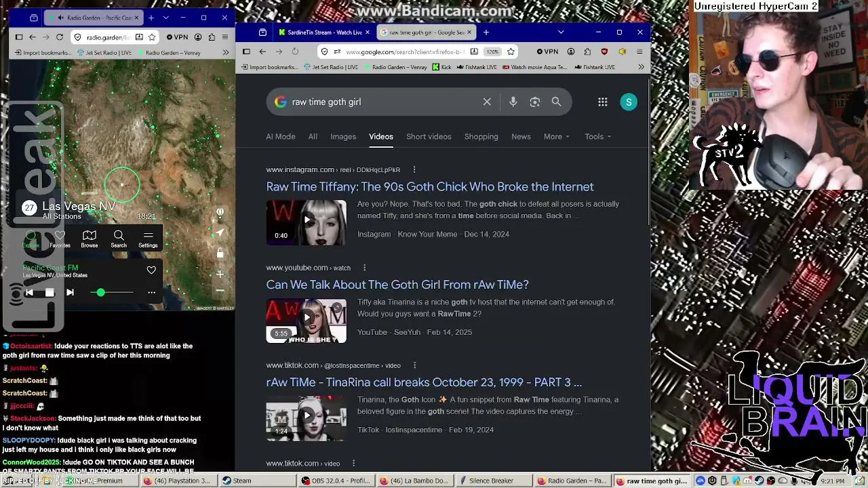Show more bookmarks in Radio Garden window

coord(226,52)
